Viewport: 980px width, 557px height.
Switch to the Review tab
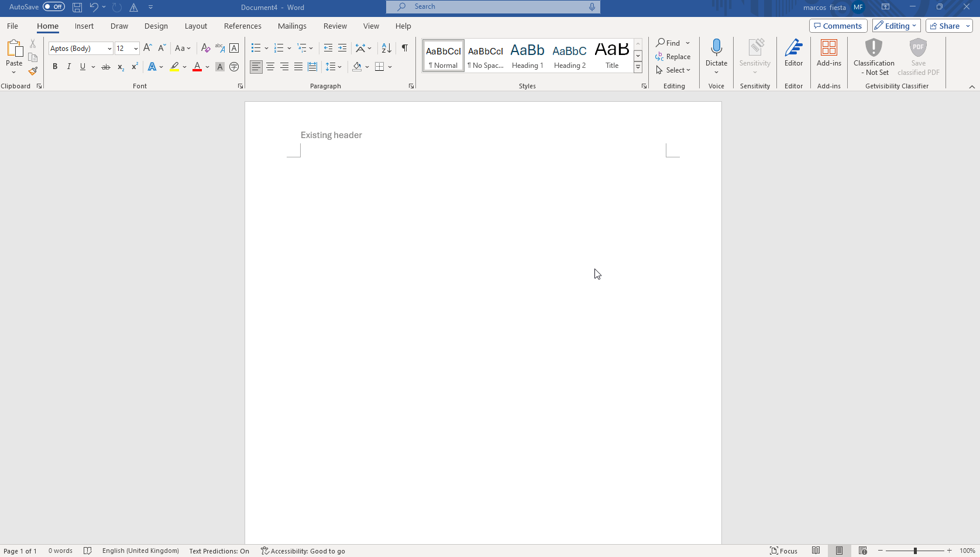[335, 26]
